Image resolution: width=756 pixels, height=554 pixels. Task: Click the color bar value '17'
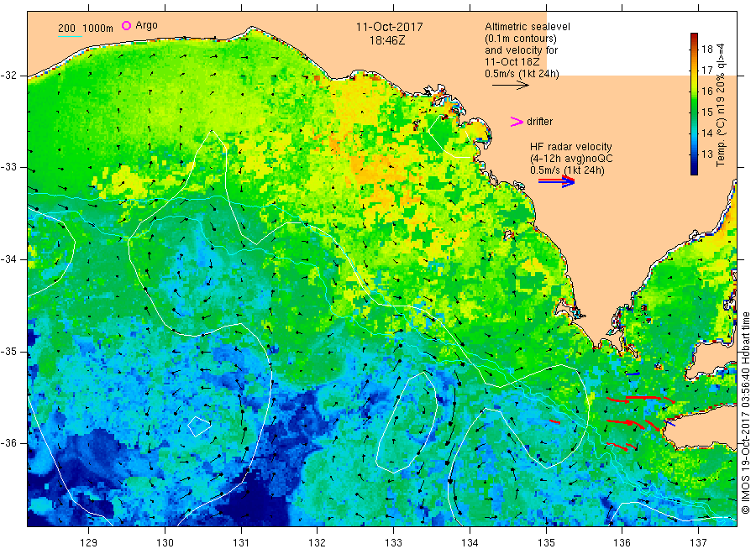pos(706,71)
